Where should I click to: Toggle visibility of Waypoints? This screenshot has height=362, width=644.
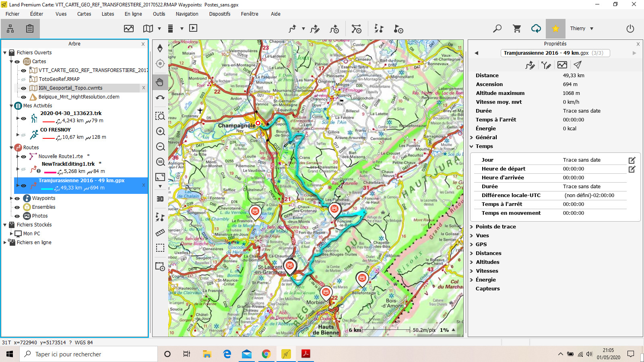coord(17,198)
